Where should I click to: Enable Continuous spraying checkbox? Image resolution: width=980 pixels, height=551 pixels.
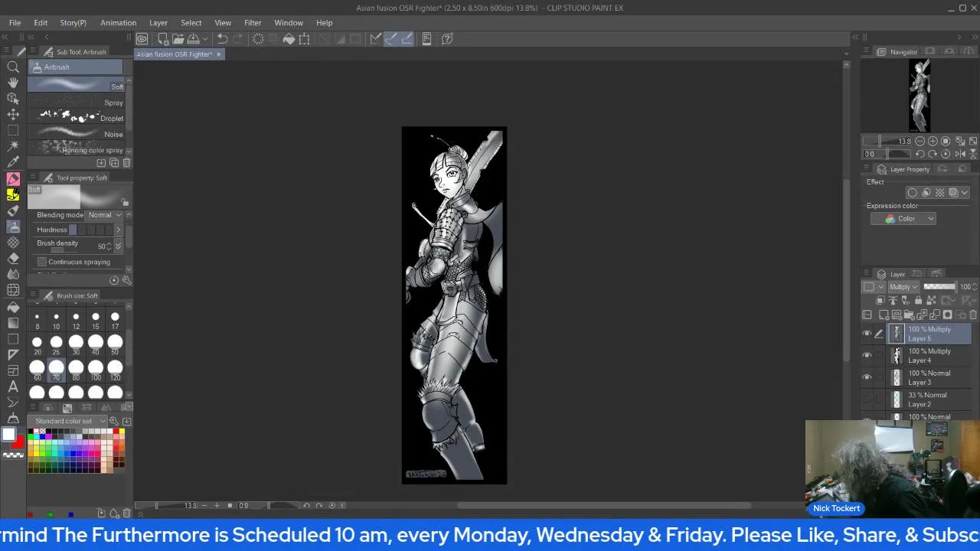tap(42, 262)
